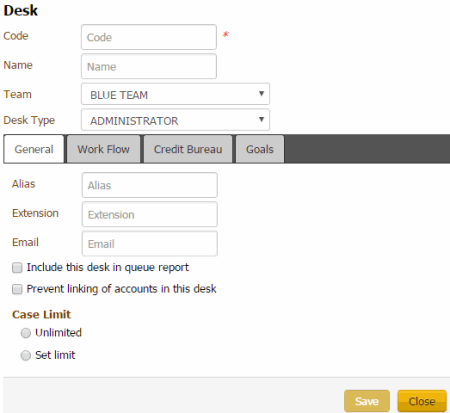This screenshot has width=450, height=413.
Task: Click the Close button
Action: pos(422,401)
